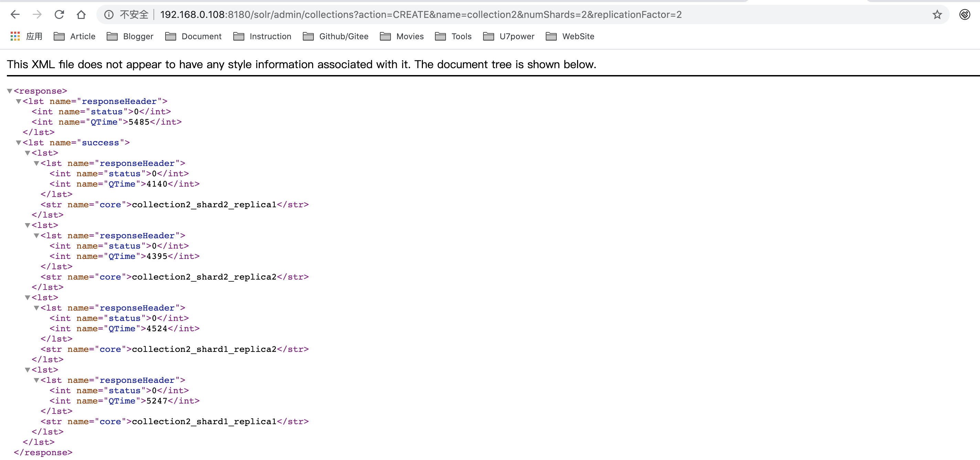This screenshot has height=460, width=980.
Task: Click the browser forward arrow
Action: [x=37, y=14]
